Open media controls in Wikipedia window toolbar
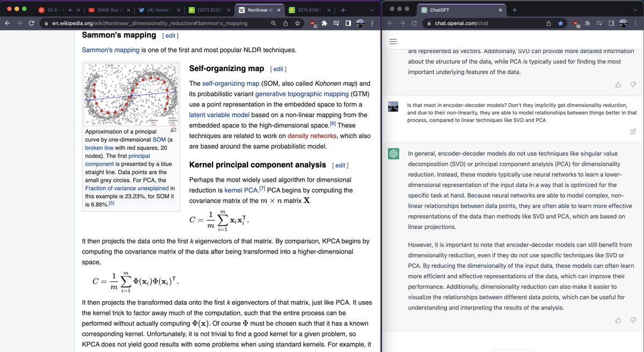This screenshot has height=352, width=644. point(336,23)
